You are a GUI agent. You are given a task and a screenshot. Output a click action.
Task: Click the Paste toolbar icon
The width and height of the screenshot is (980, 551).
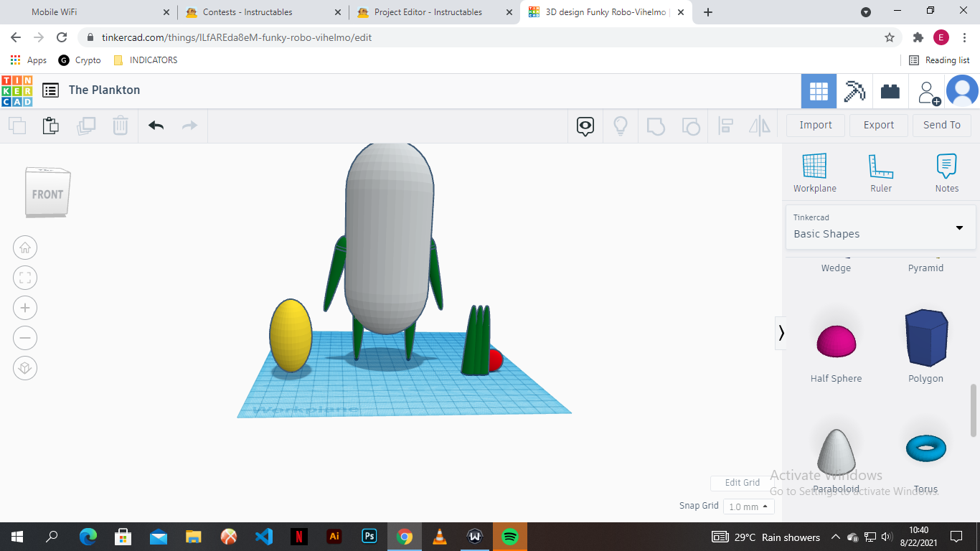(51, 126)
